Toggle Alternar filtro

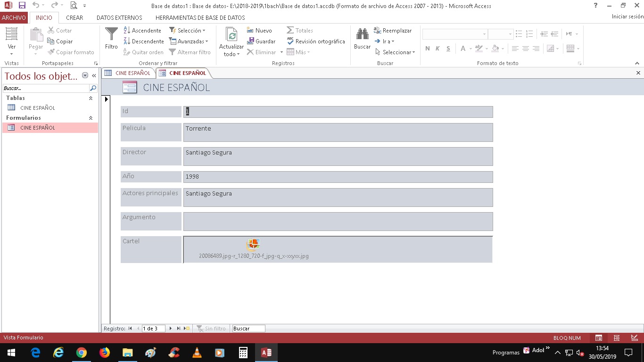(x=190, y=52)
